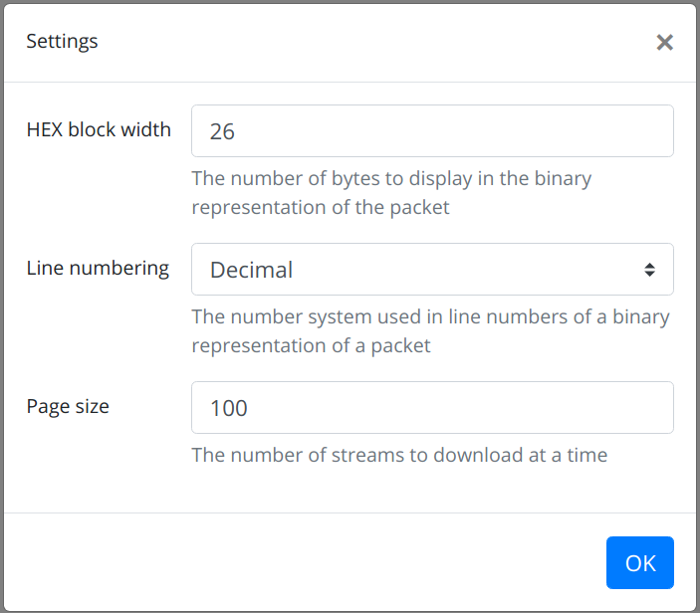
Task: Click the help text about bytes to display
Action: (x=391, y=193)
